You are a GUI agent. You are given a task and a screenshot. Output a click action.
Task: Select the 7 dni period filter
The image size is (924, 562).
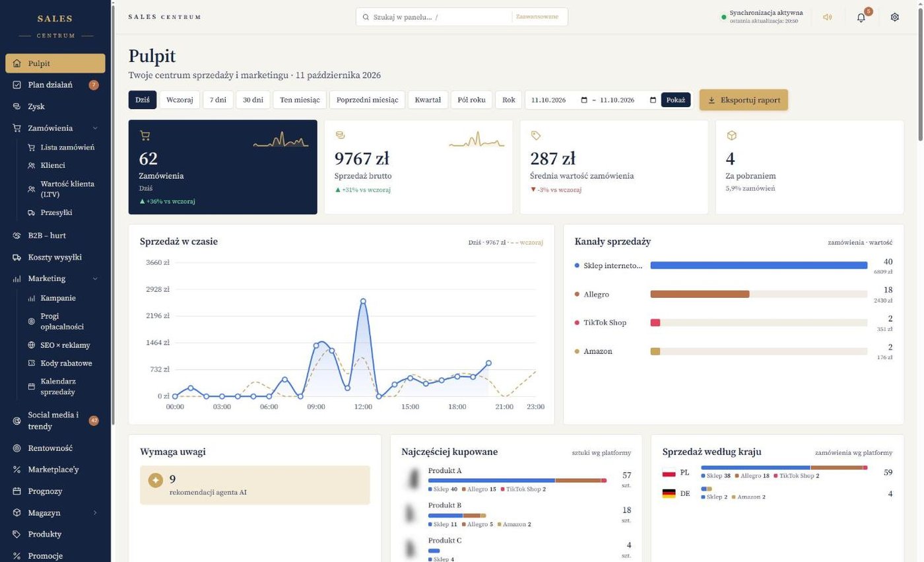tap(218, 100)
